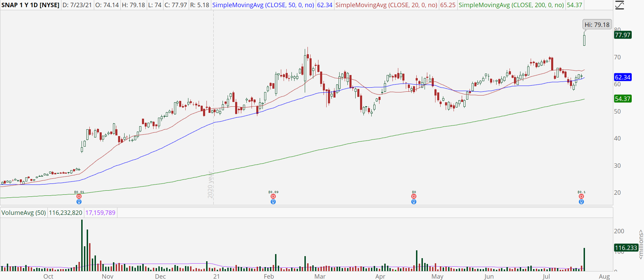
Task: Click the close price C: 77.97 in header
Action: coord(176,5)
